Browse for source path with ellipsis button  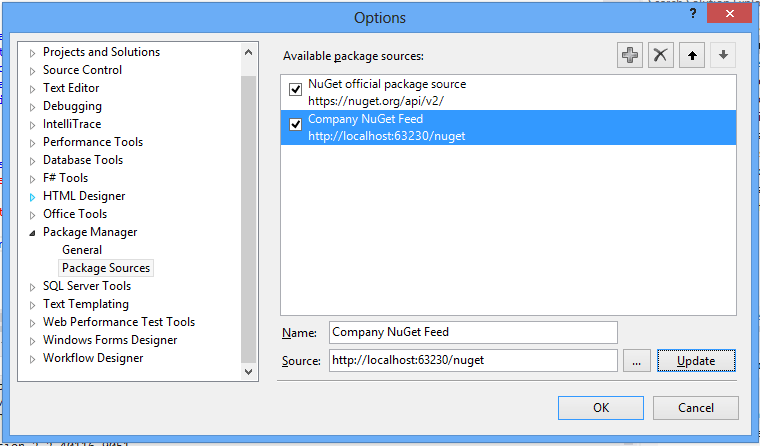(637, 360)
